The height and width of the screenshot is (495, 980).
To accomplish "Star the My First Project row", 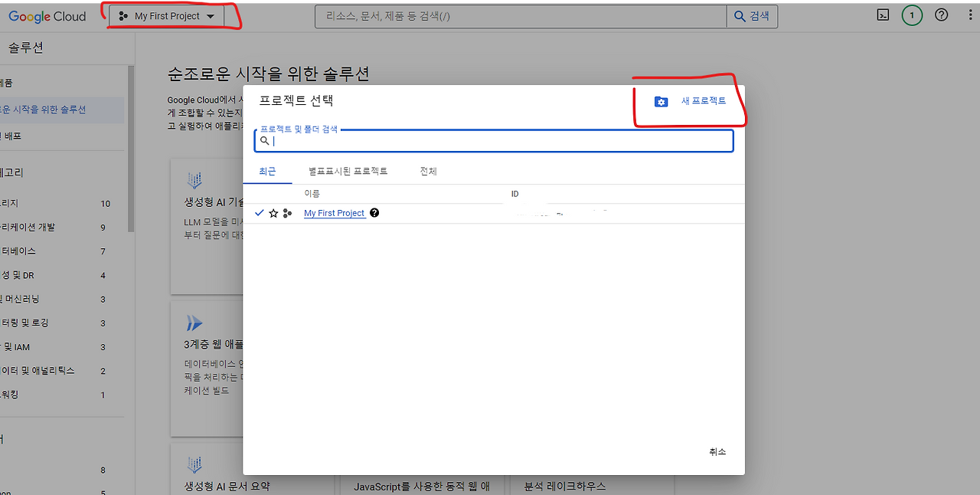I will point(273,213).
